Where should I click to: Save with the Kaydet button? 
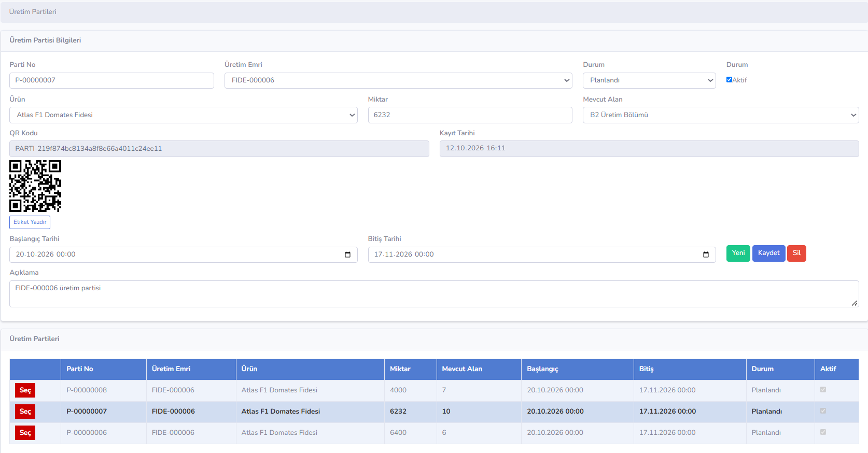coord(769,253)
